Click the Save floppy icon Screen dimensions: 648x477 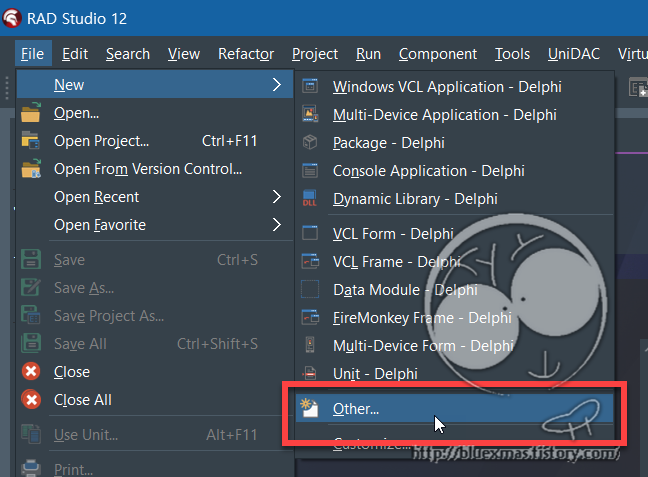point(31,260)
